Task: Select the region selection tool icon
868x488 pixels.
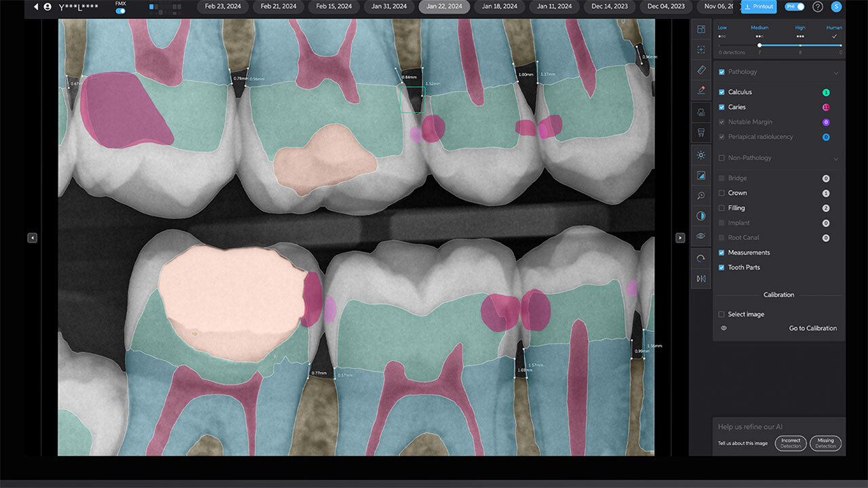Action: click(701, 49)
